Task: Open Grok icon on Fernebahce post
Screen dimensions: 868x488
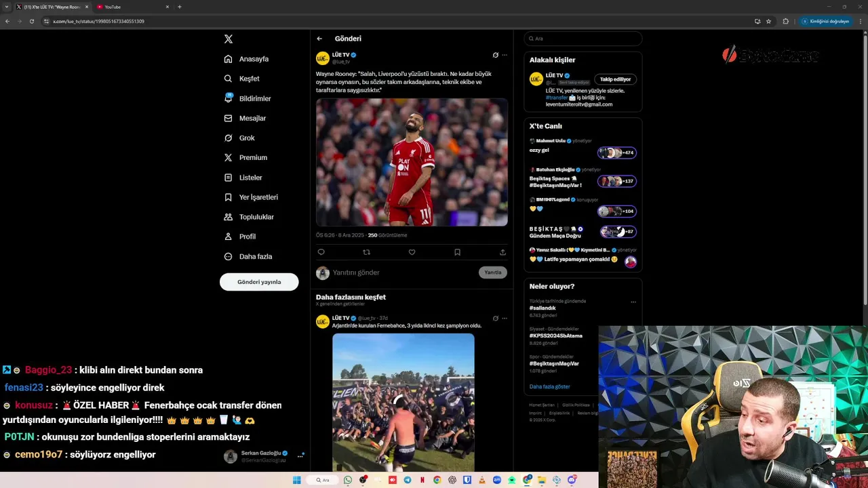Action: (x=495, y=318)
